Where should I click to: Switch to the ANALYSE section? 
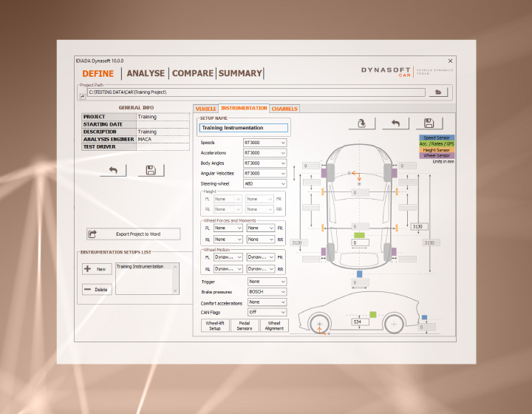tap(146, 73)
